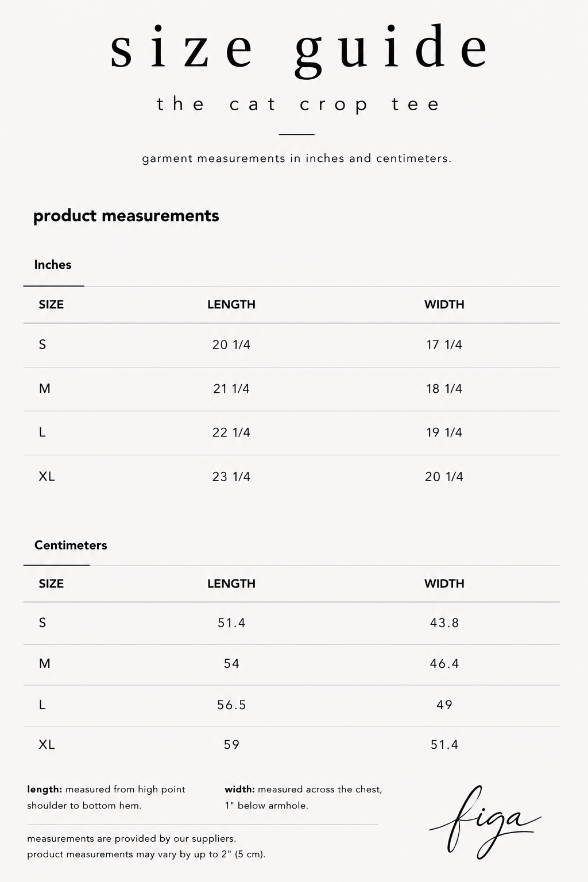Select 'the cat crop tee' subtitle
Screen dimensions: 588x882
(x=298, y=105)
